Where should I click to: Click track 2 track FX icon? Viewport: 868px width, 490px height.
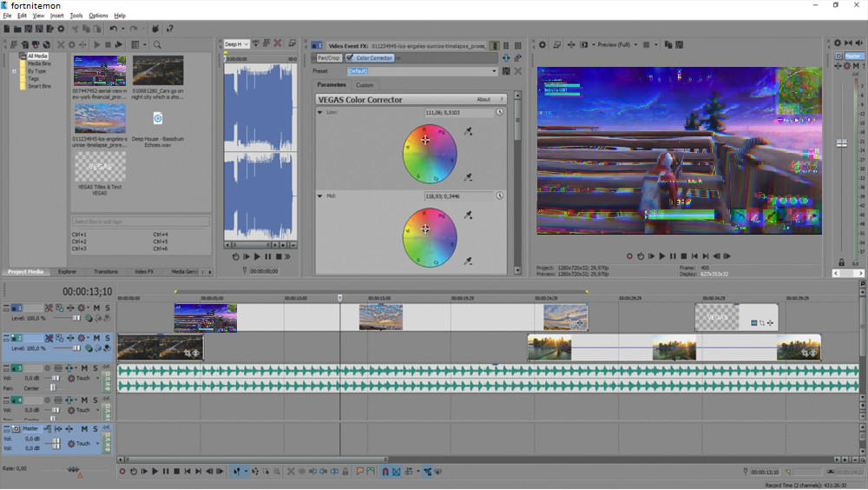[x=70, y=338]
